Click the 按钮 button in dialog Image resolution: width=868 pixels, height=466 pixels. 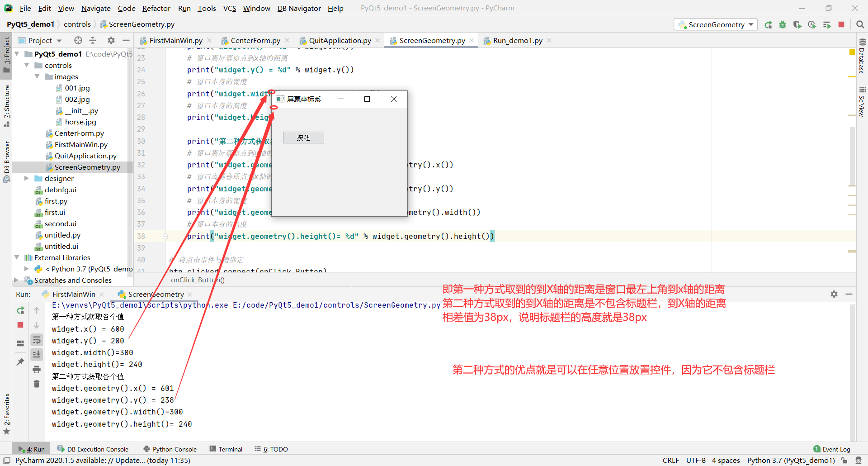click(x=303, y=138)
